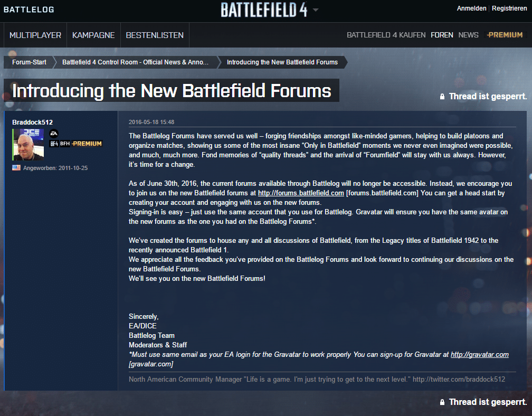Go to Bestenlisten

[155, 35]
